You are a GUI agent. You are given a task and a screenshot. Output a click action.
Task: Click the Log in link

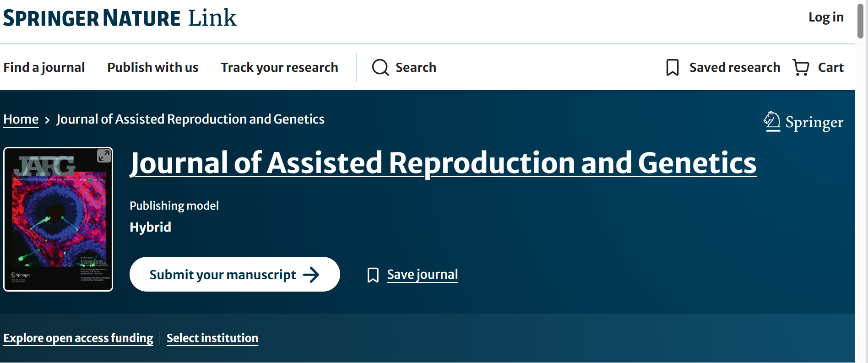(x=826, y=17)
